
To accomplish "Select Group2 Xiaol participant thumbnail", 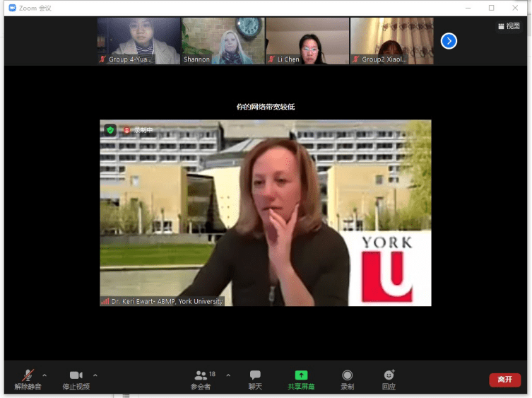I will click(391, 41).
